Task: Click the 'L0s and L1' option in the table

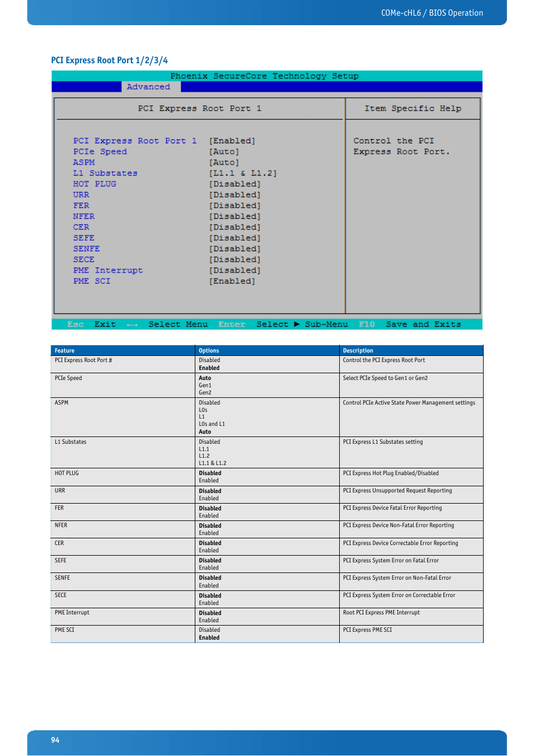Action: [x=212, y=424]
